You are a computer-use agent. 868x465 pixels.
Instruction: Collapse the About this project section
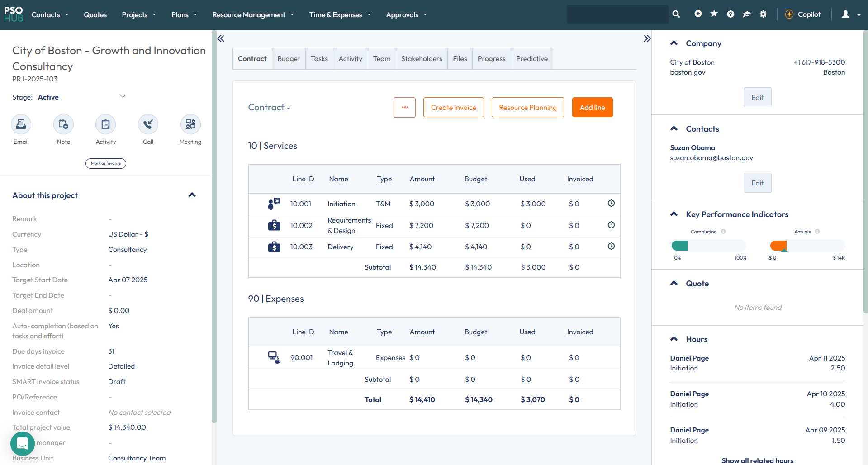(x=192, y=195)
